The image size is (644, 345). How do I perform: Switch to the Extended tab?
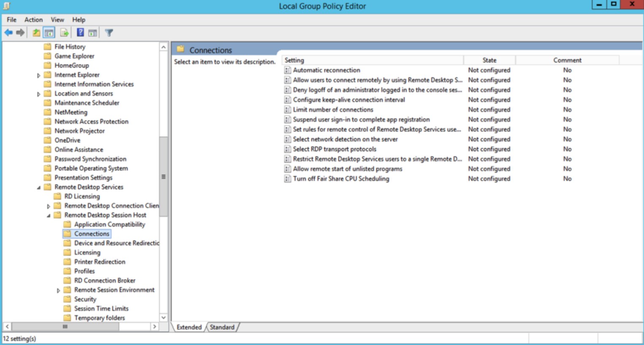189,327
